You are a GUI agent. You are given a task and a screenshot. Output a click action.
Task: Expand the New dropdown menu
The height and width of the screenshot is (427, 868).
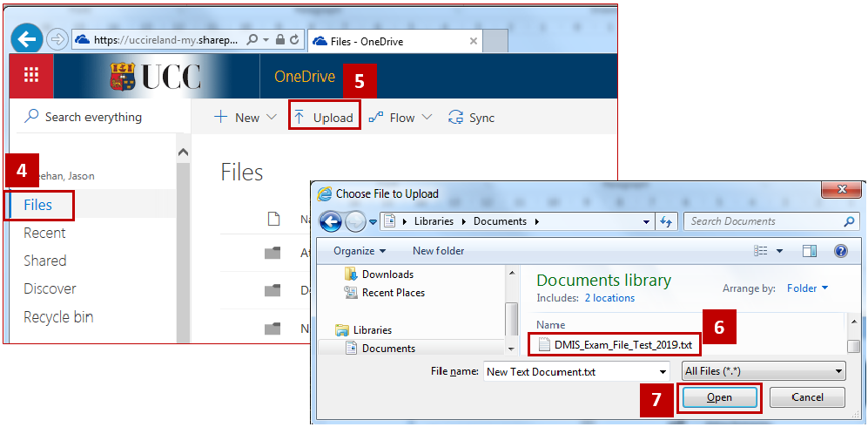point(246,118)
